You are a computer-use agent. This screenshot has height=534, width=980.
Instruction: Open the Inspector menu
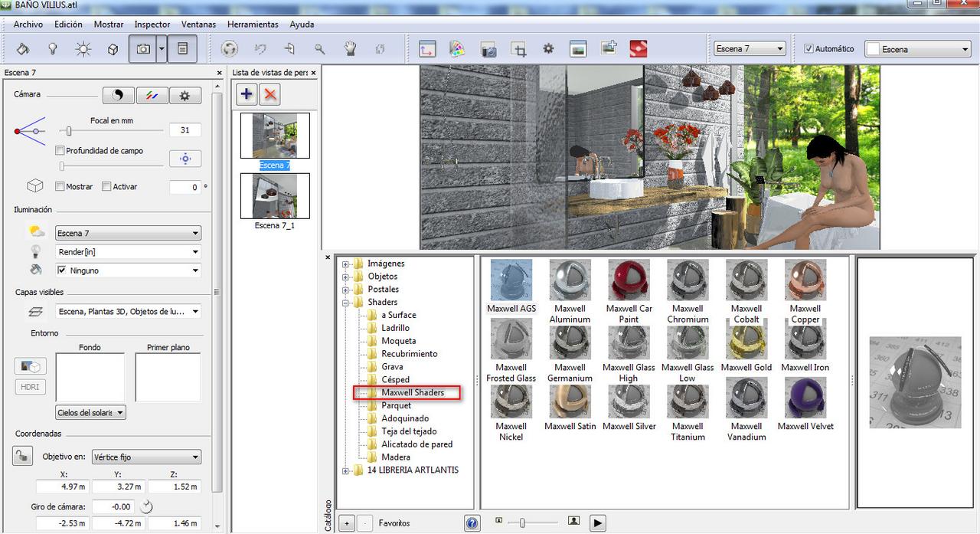tap(152, 25)
